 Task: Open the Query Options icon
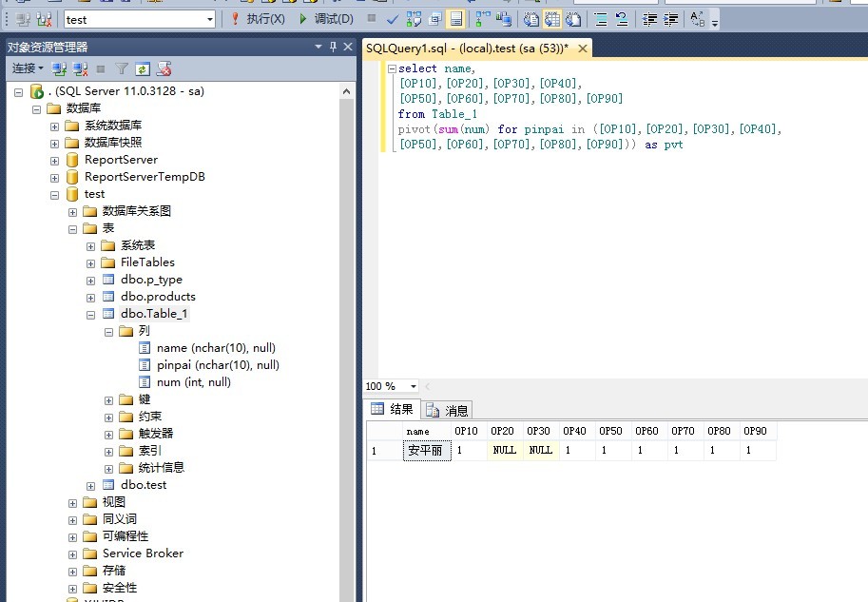click(x=434, y=19)
